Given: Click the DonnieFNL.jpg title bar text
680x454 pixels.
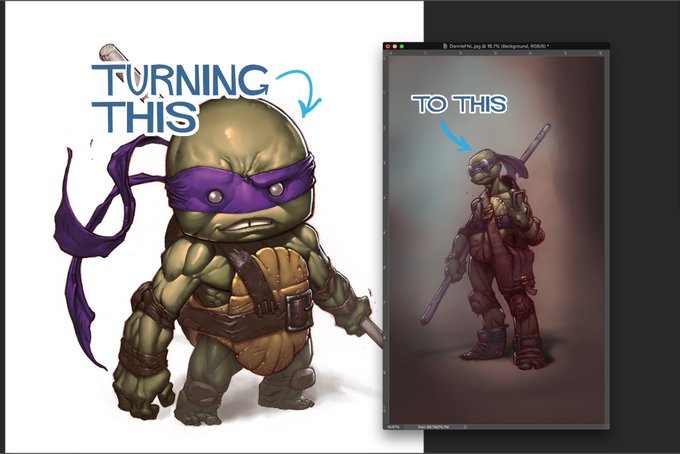Looking at the screenshot, I should 499,46.
